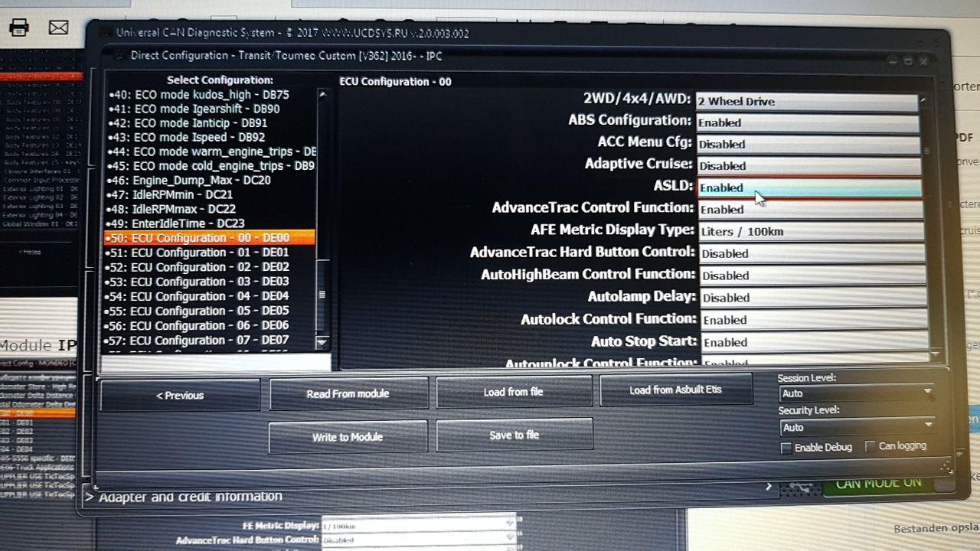Viewport: 980px width, 551px height.
Task: Toggle the green CAN MODE ON indicator
Action: click(x=878, y=484)
